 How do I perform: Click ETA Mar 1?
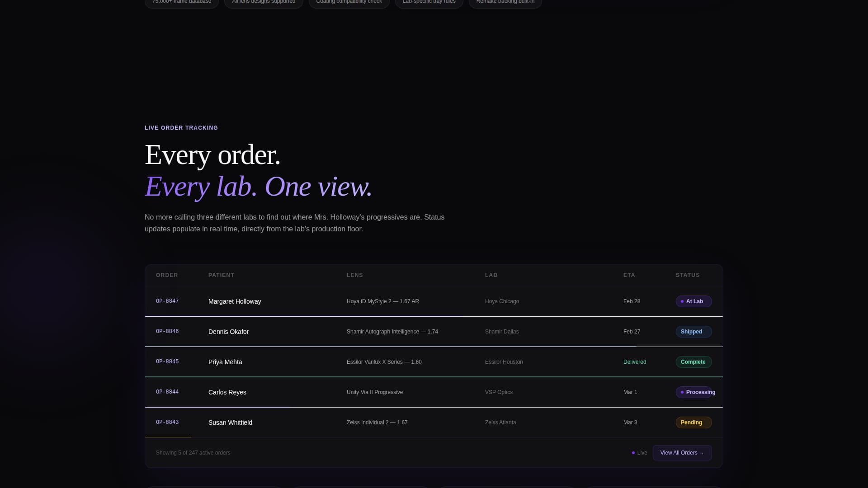(x=630, y=392)
